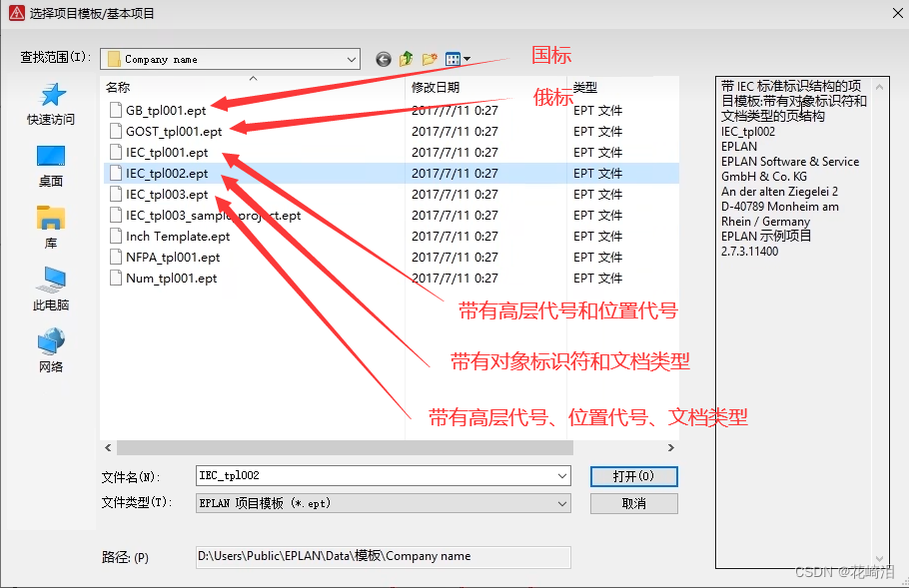Click the horizontal scrollbar thumb in file list
The height and width of the screenshot is (588, 909).
coord(345,448)
